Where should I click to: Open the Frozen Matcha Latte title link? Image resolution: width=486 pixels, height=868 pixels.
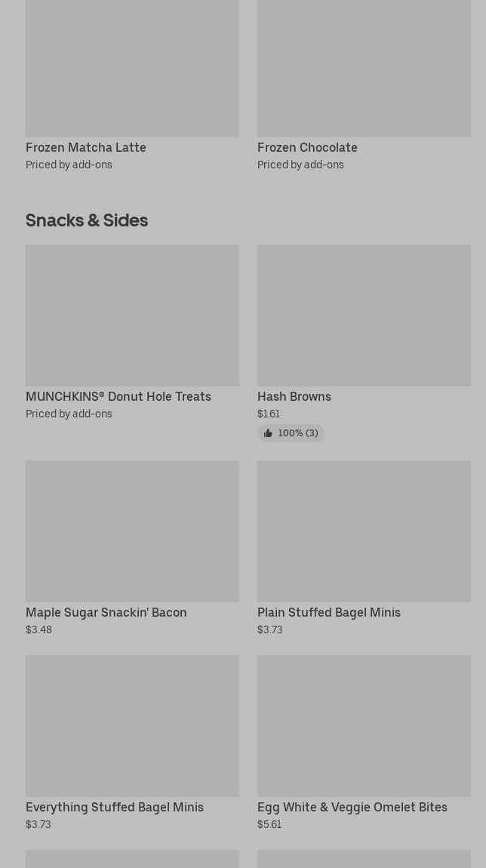86,147
